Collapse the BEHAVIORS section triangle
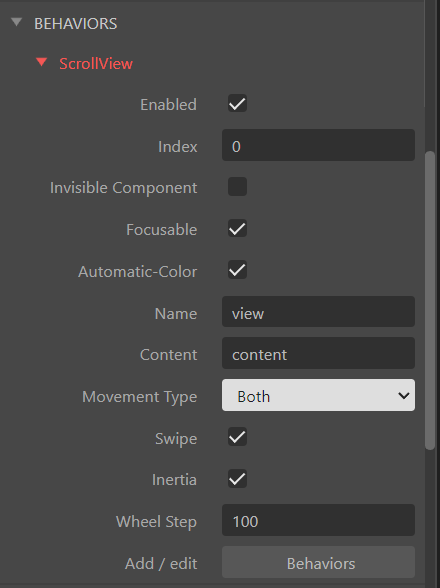This screenshot has width=440, height=588. click(17, 22)
